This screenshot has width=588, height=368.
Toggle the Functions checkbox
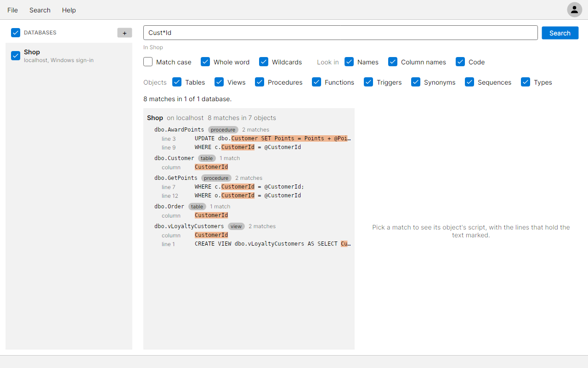(x=317, y=82)
